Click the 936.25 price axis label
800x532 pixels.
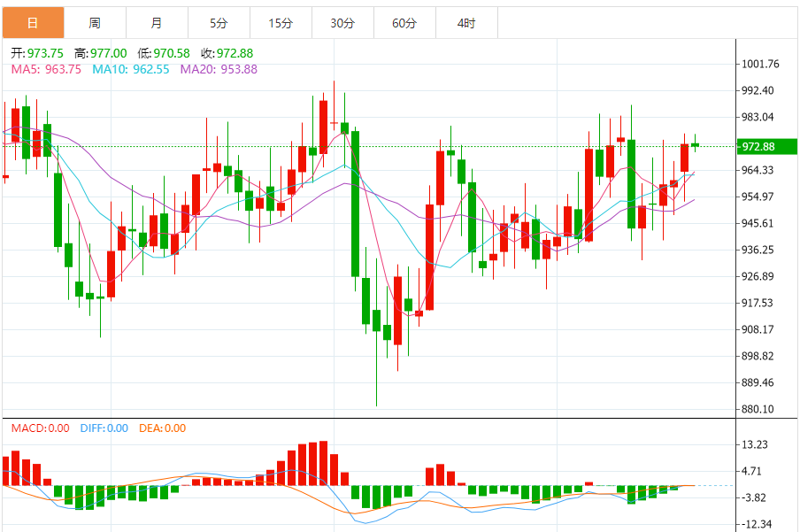coord(758,250)
